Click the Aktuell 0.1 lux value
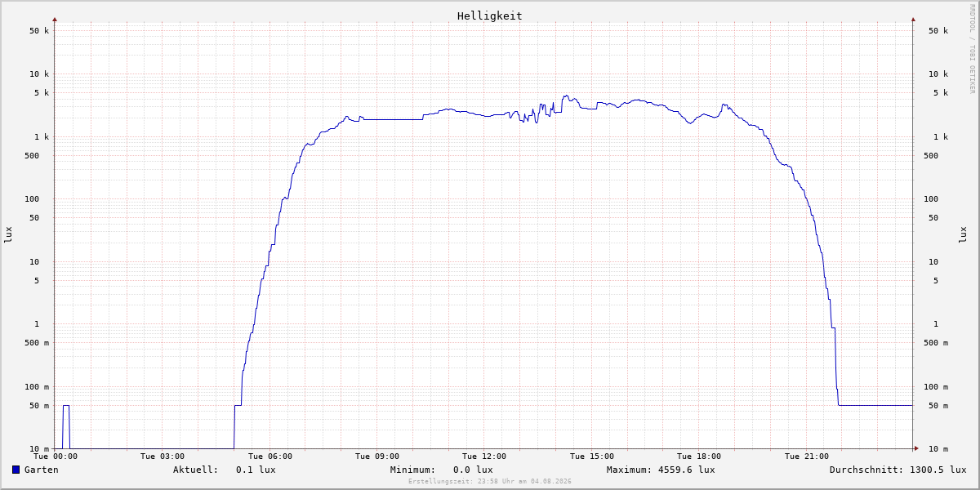The height and width of the screenshot is (490, 980). point(256,470)
